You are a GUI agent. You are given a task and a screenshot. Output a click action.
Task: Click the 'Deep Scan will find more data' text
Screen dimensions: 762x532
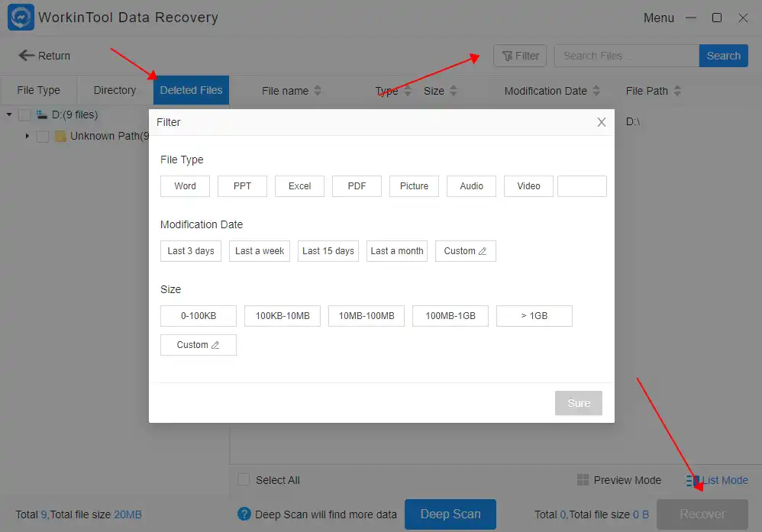pyautogui.click(x=326, y=514)
